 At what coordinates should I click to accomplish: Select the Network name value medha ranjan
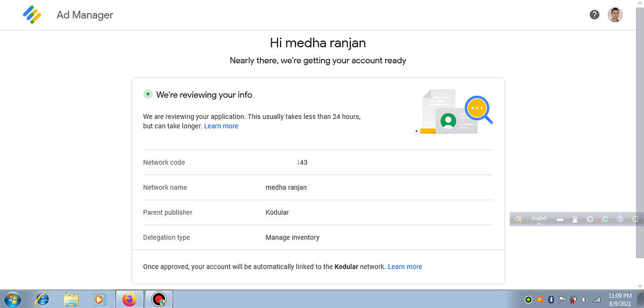[286, 187]
